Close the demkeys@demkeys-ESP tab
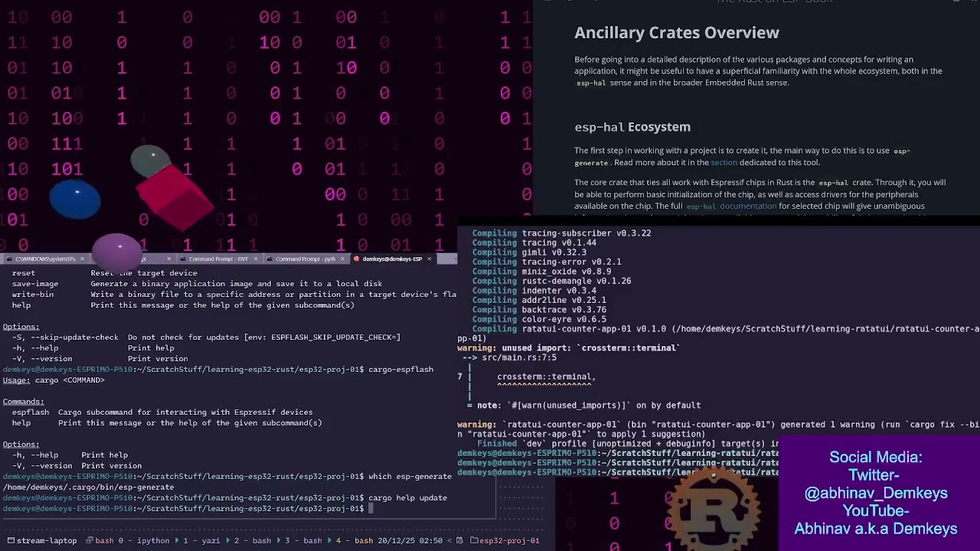This screenshot has width=980, height=551. (429, 259)
